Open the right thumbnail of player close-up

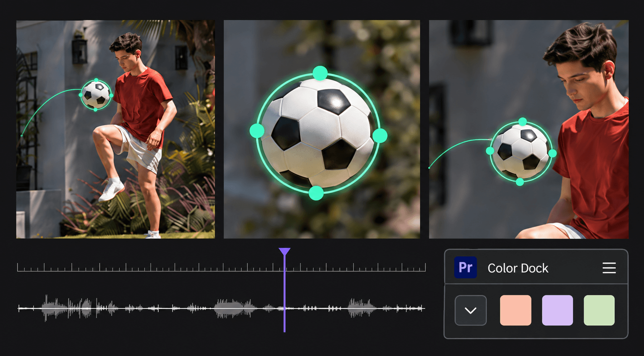529,129
